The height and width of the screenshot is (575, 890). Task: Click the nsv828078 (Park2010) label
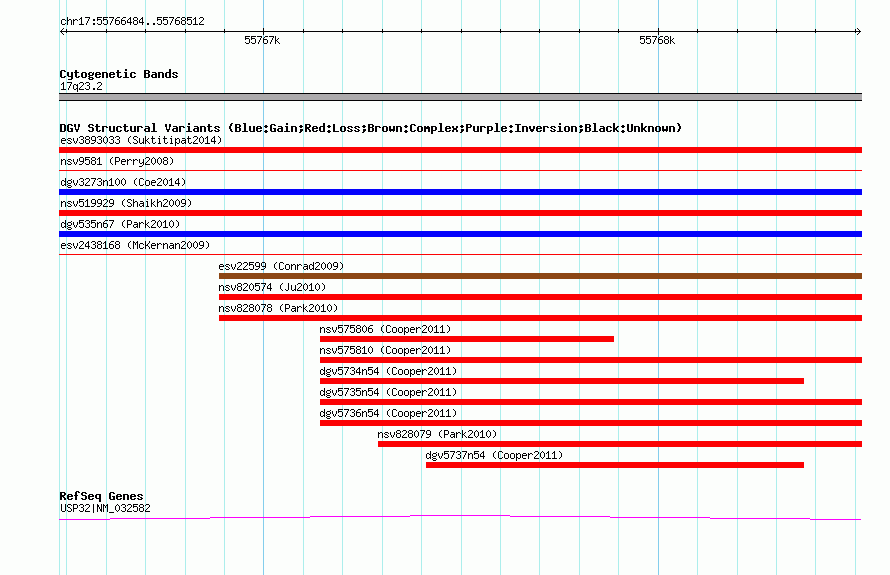(278, 308)
